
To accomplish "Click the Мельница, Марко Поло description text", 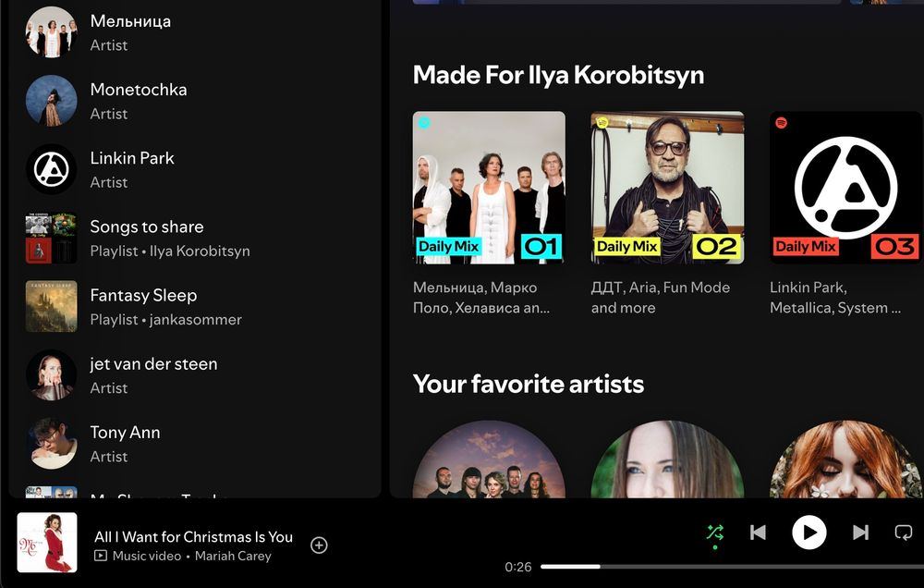I will tap(481, 298).
